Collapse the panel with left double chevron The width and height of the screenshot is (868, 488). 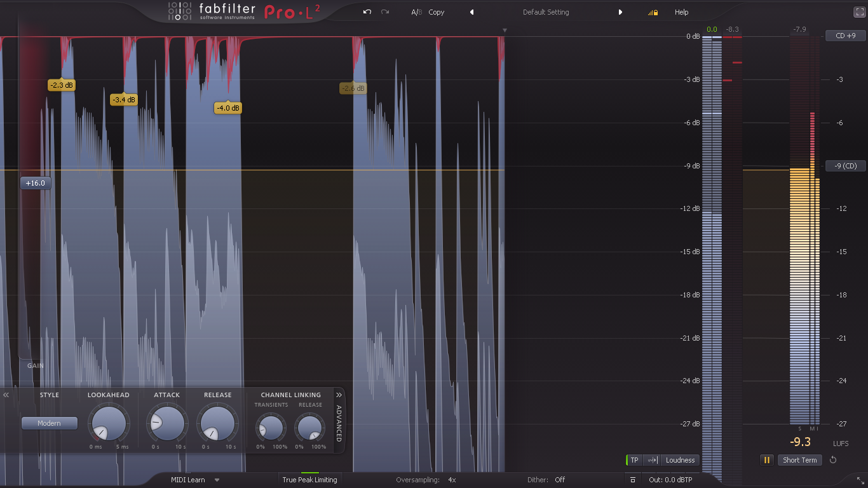click(6, 395)
